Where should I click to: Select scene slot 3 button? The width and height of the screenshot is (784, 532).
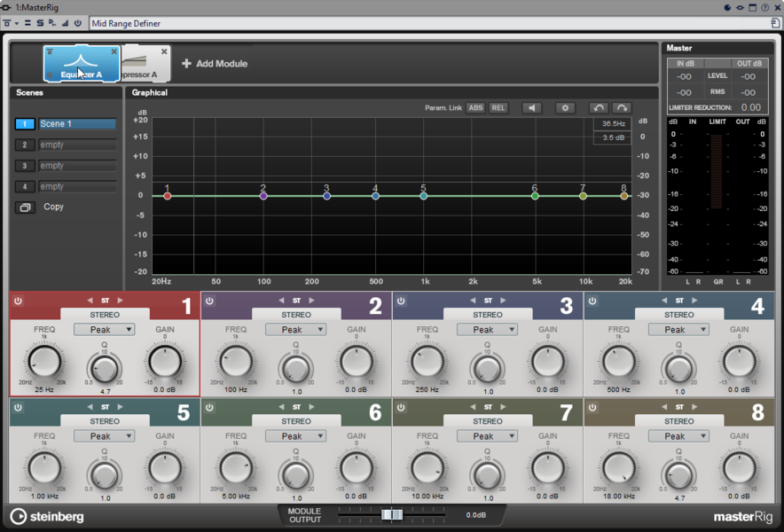pos(25,166)
